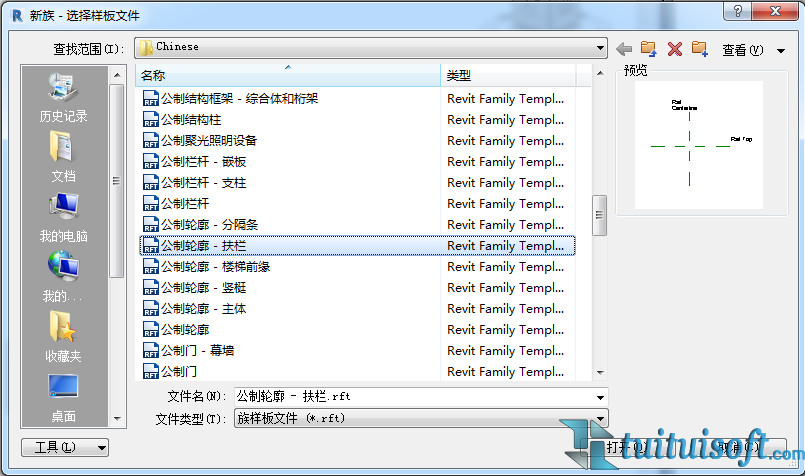
Task: Select 我的电脑 in the sidebar
Action: coord(64,217)
